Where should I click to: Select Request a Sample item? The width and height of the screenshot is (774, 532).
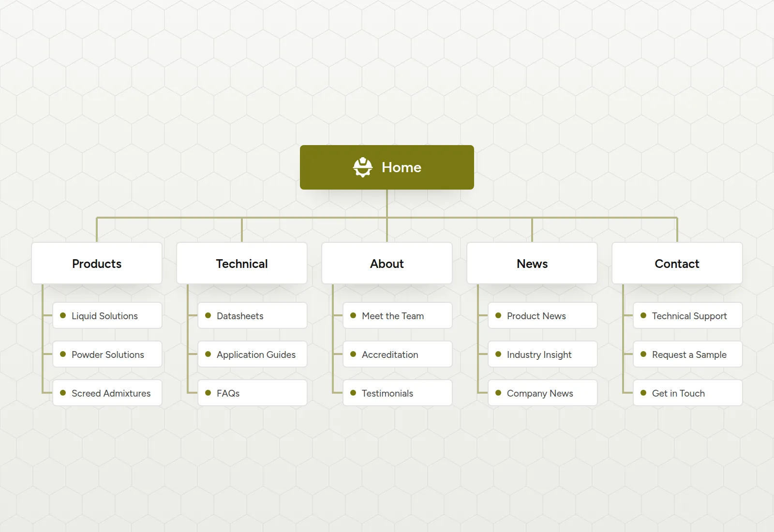[x=688, y=354]
